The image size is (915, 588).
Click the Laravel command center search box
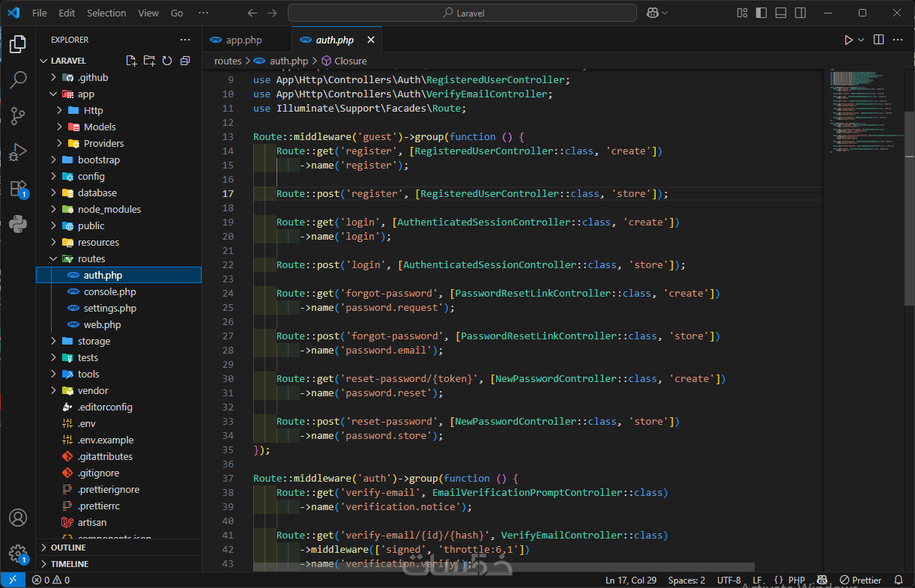[x=462, y=13]
